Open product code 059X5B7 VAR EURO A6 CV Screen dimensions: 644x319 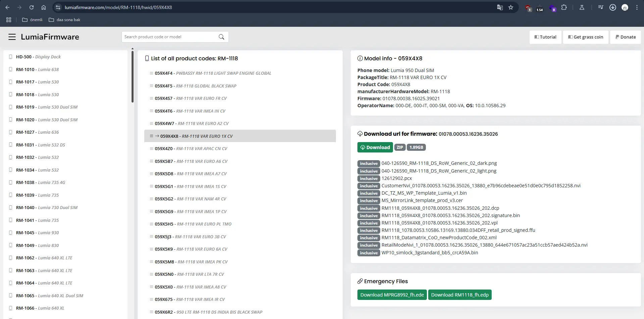pyautogui.click(x=191, y=162)
